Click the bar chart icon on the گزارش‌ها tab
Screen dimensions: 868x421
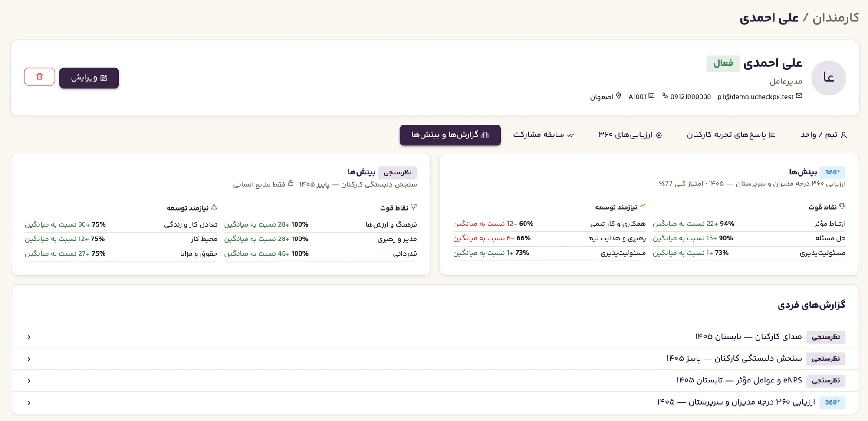[485, 135]
